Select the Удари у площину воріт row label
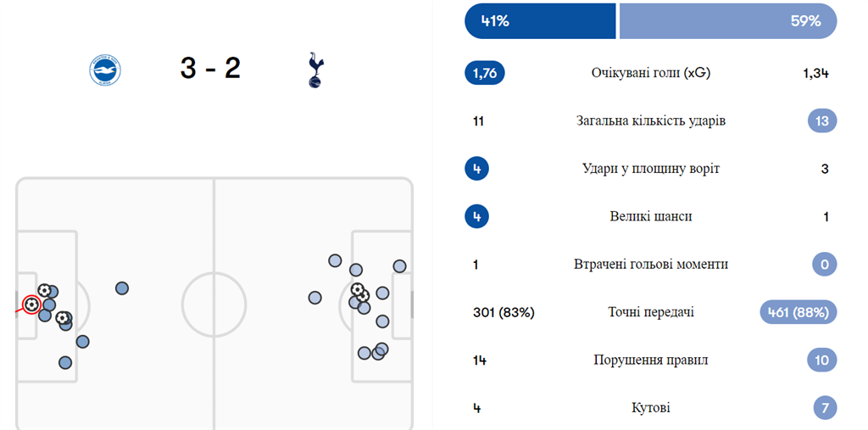 click(650, 169)
